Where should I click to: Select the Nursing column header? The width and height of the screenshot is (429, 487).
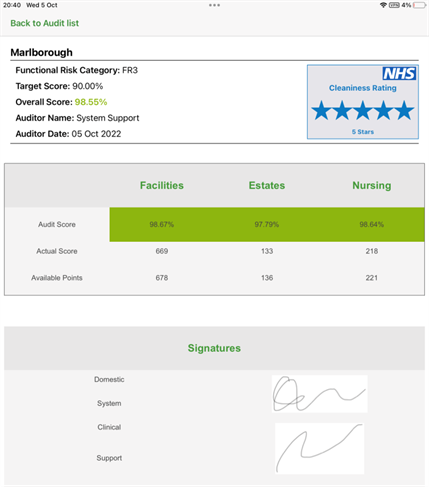(x=372, y=185)
